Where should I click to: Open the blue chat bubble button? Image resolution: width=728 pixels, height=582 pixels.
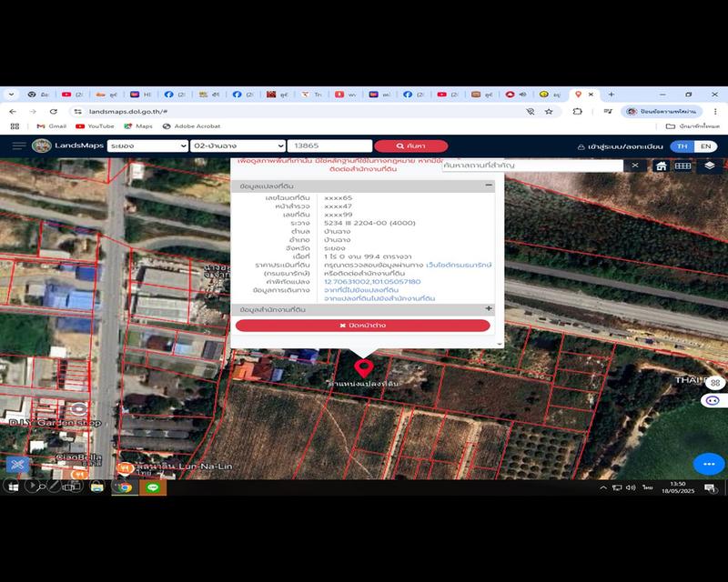[x=709, y=463]
